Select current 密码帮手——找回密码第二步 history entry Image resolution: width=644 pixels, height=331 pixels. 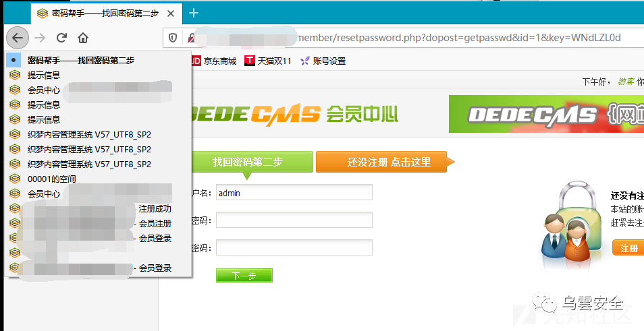pos(98,60)
